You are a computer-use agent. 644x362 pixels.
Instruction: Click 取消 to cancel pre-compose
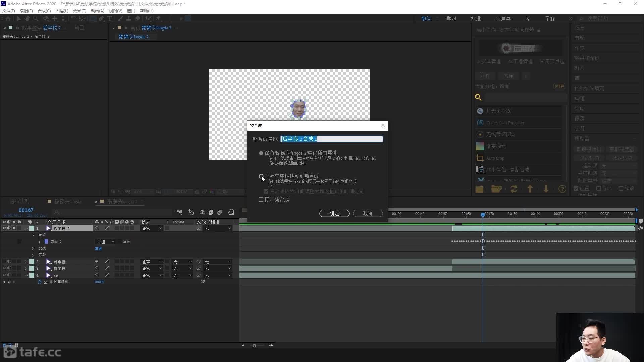[368, 213]
